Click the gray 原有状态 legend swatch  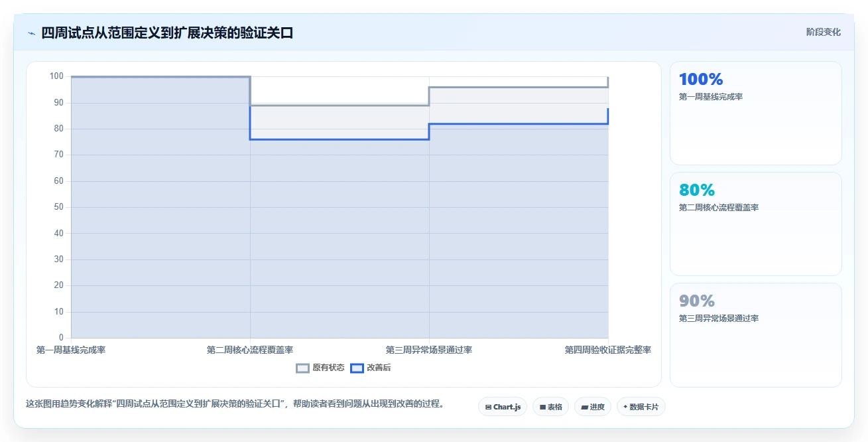coord(302,368)
